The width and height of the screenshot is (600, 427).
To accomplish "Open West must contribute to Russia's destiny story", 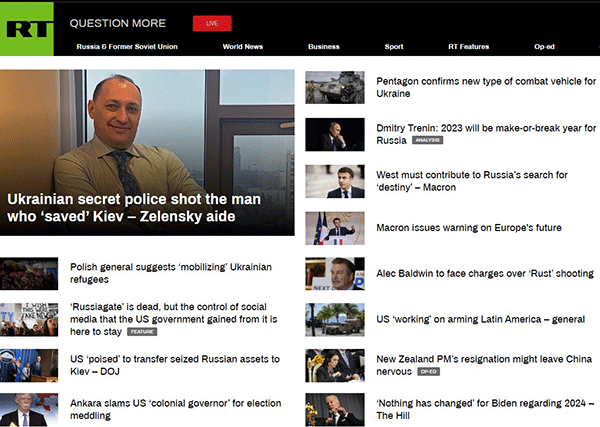I will [472, 181].
